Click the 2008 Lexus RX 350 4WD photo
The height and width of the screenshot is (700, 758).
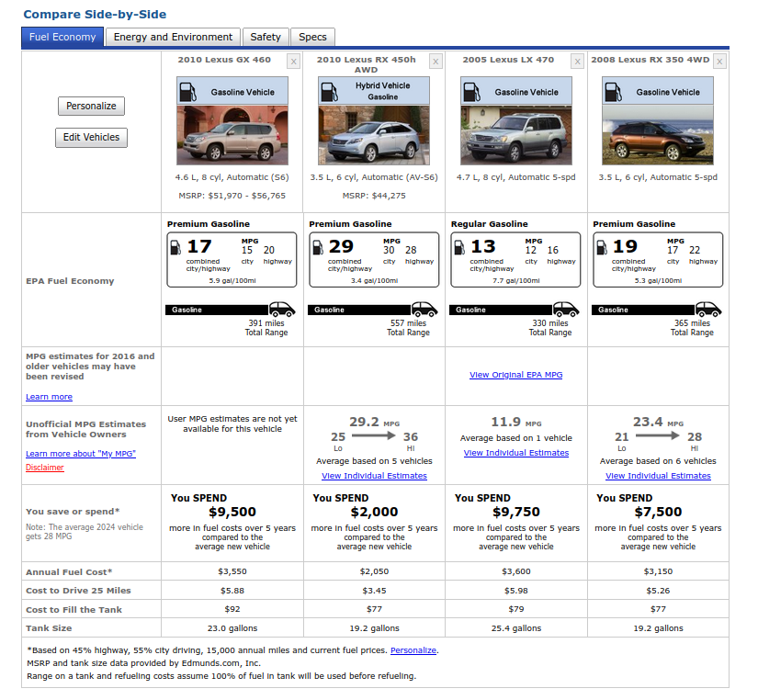(658, 135)
